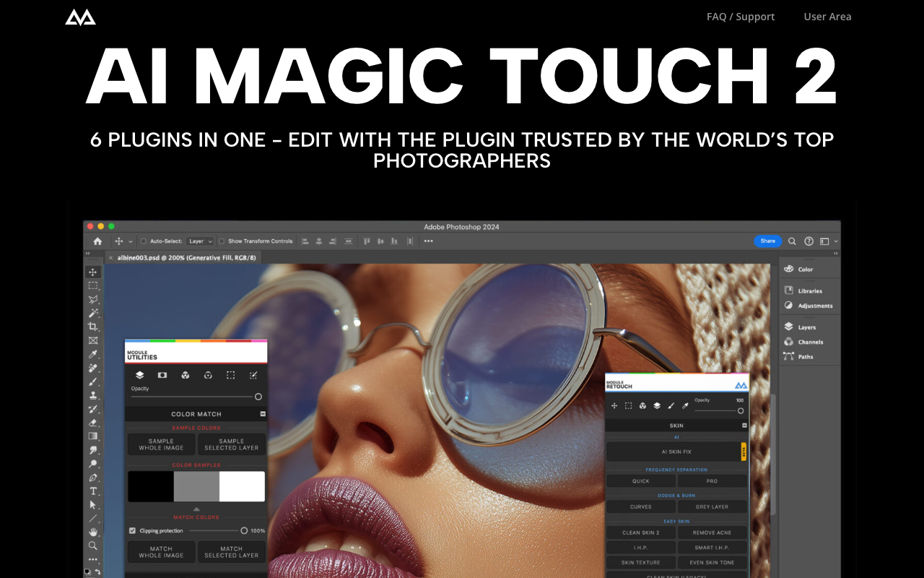Screen dimensions: 924x578
Task: Open the Paths panel
Action: tap(798, 356)
